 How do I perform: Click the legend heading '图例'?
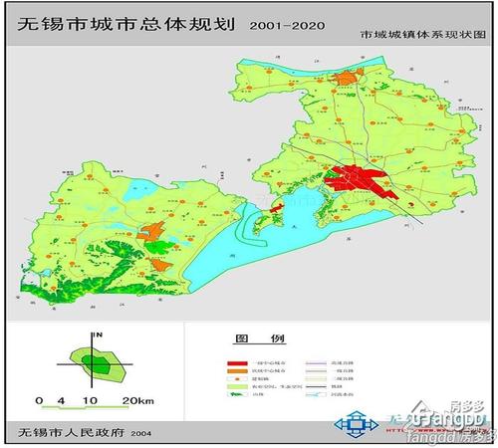point(260,338)
